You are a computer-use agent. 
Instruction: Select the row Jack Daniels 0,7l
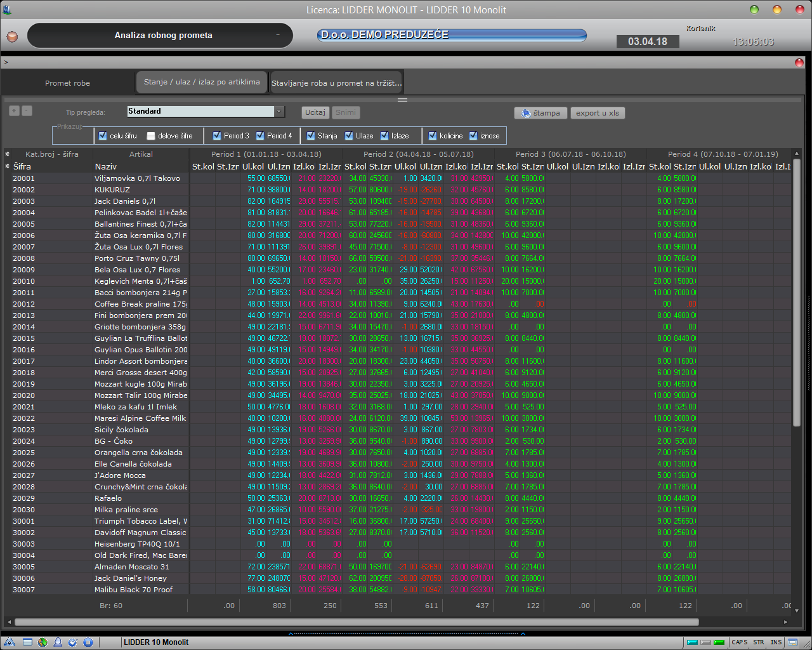click(402, 201)
